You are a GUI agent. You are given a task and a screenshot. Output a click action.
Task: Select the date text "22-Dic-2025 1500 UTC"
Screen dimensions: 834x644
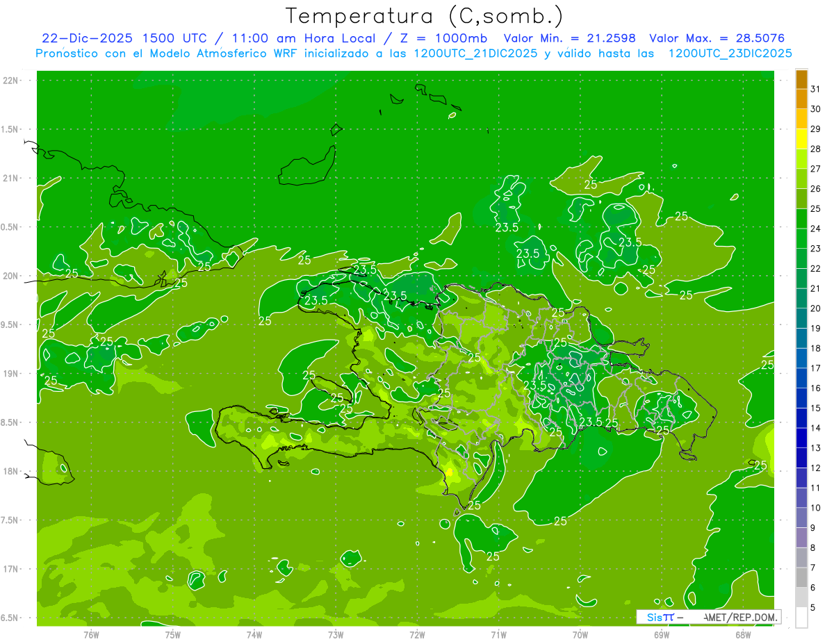click(124, 38)
